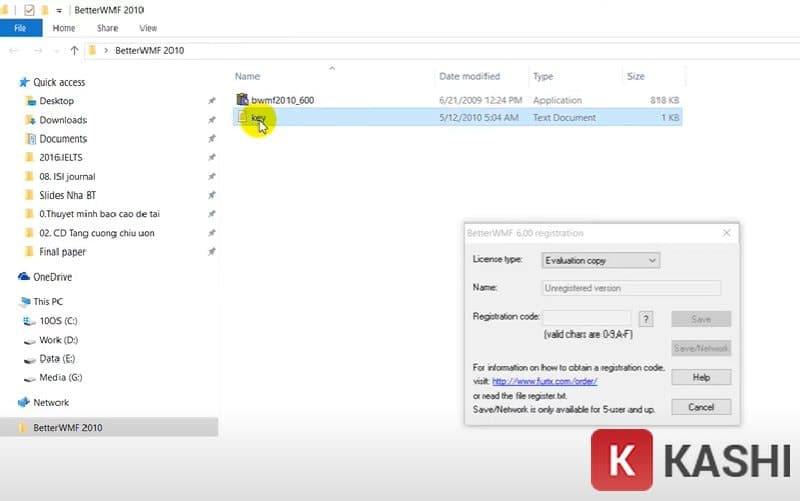Open the furix.com order link

544,381
